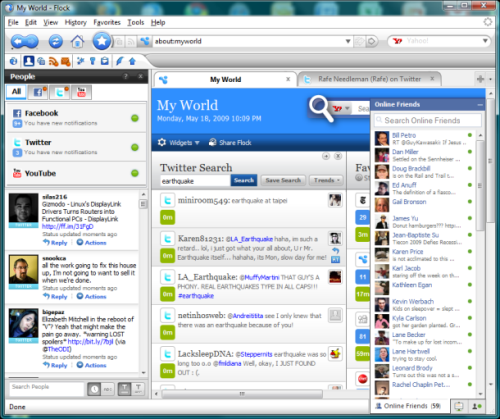Click the Go arrow beside the address bar
Screen dimensions: 500x419
371,41
